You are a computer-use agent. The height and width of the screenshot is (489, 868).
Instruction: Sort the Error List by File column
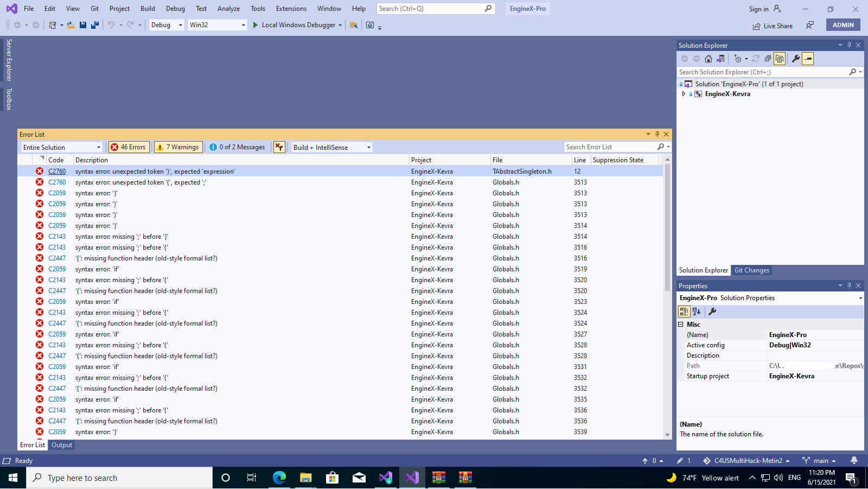click(531, 160)
